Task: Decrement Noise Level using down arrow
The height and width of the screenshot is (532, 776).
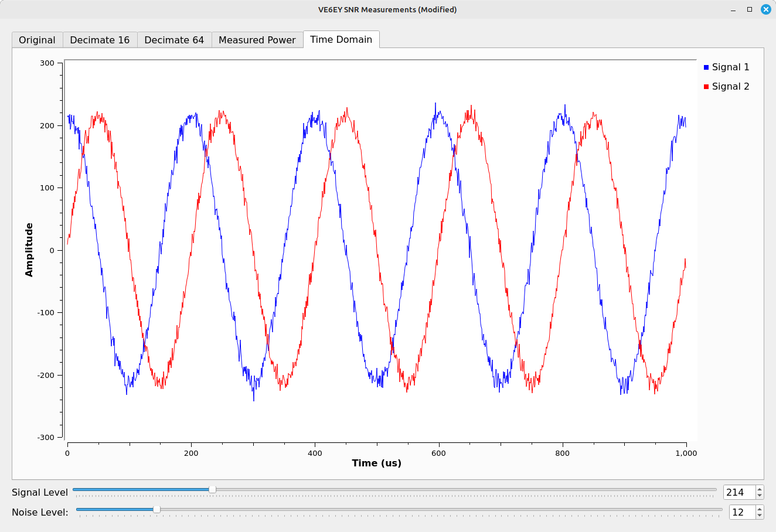Action: click(760, 516)
